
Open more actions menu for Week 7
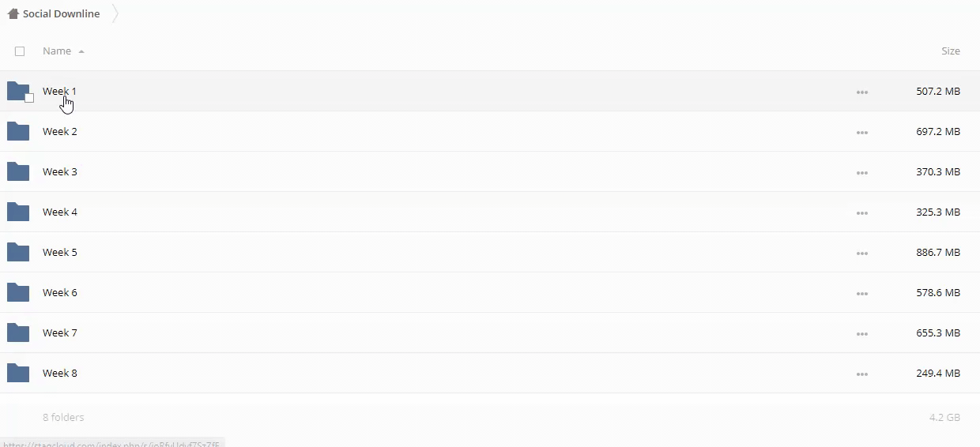861,334
